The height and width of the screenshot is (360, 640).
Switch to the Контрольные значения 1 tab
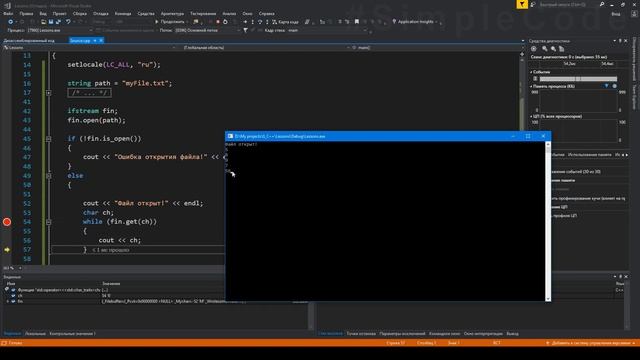pyautogui.click(x=72, y=334)
